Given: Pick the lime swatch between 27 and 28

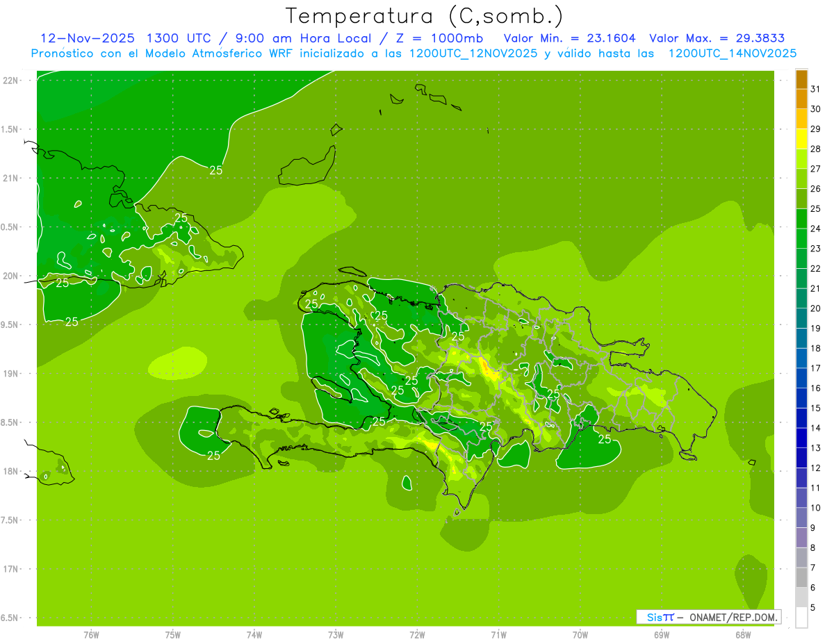Looking at the screenshot, I should (x=801, y=159).
